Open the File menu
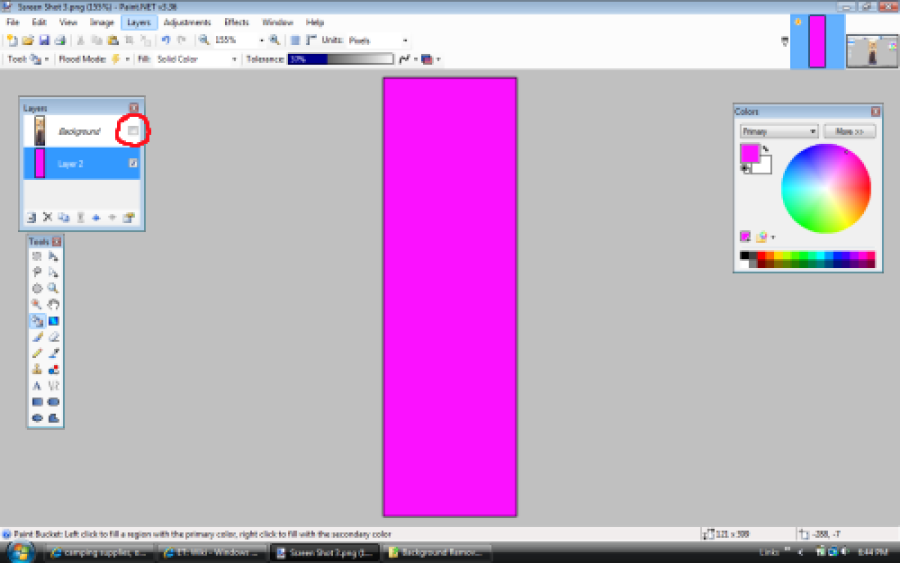The height and width of the screenshot is (563, 900). pyautogui.click(x=13, y=22)
